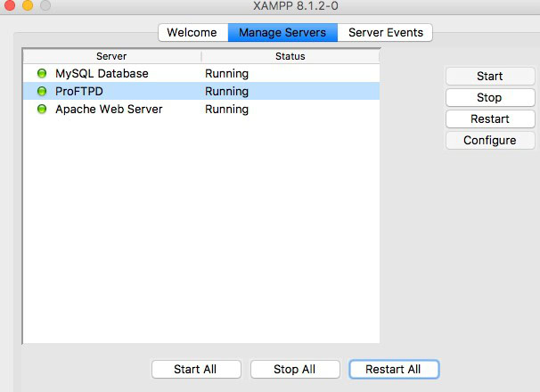
Task: Open Configure for the selected server
Action: [x=490, y=140]
